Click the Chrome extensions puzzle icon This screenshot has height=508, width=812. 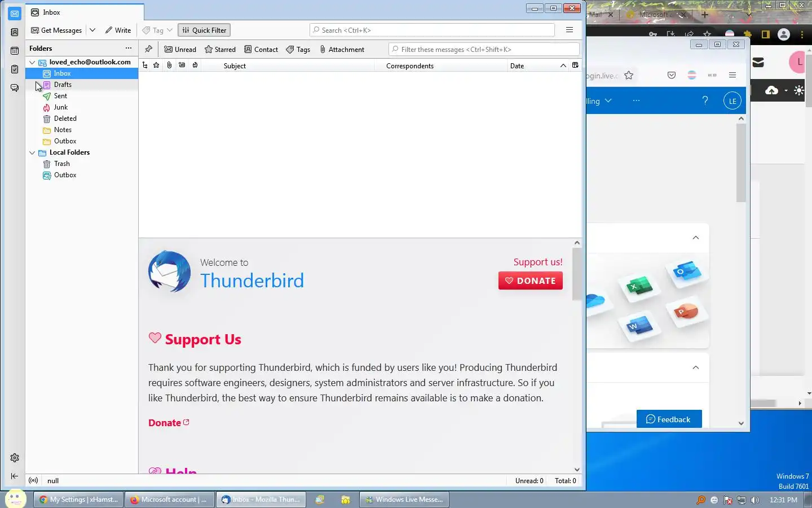tap(748, 34)
